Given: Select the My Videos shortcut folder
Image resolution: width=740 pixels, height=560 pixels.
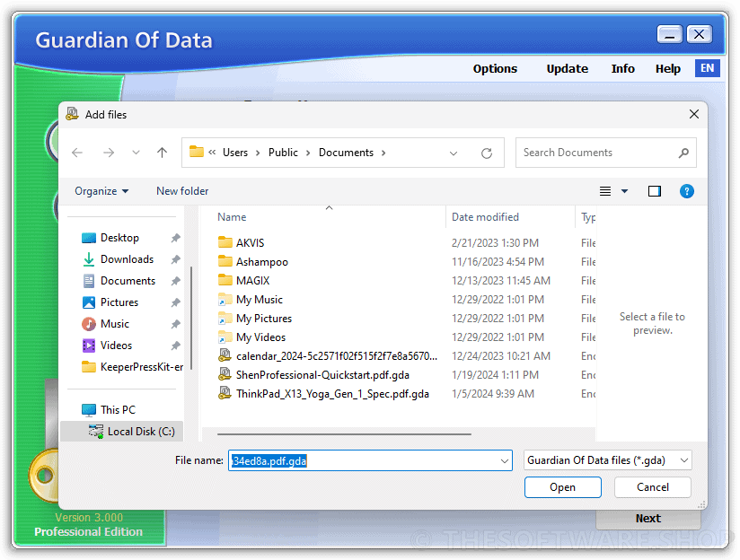Looking at the screenshot, I should tap(260, 337).
